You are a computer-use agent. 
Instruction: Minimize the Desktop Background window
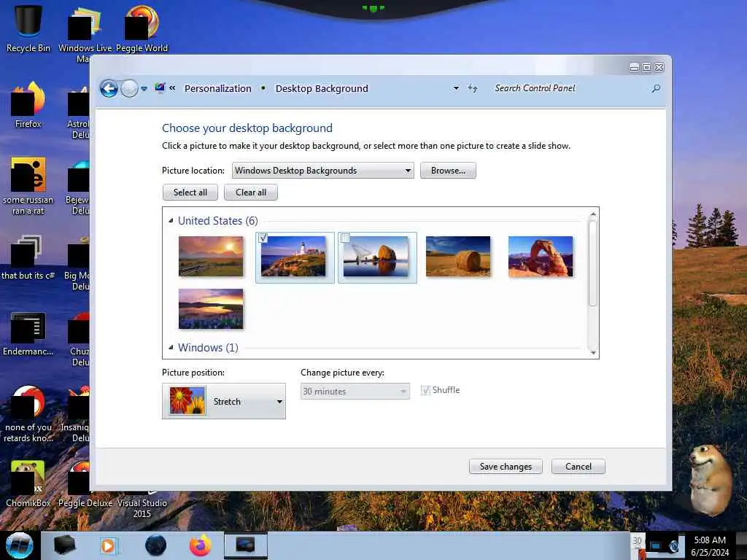pos(634,68)
